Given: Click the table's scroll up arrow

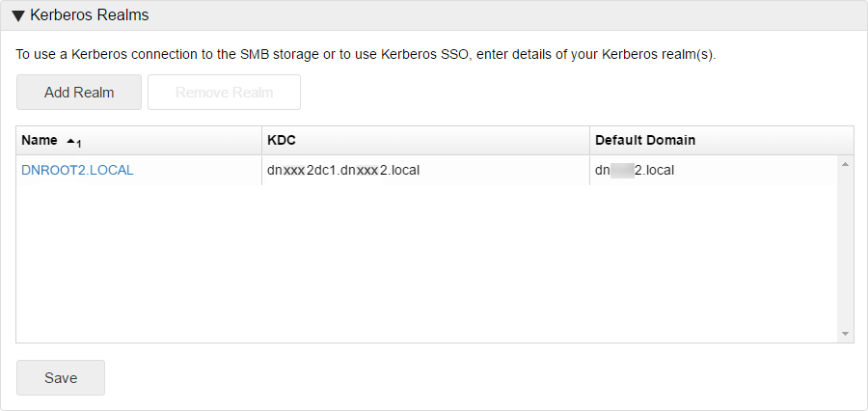Looking at the screenshot, I should [x=845, y=164].
